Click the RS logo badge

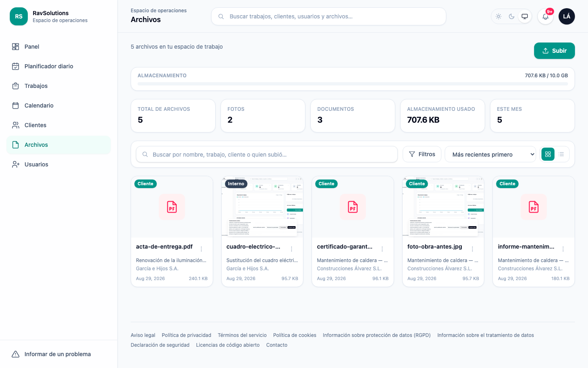tap(19, 16)
